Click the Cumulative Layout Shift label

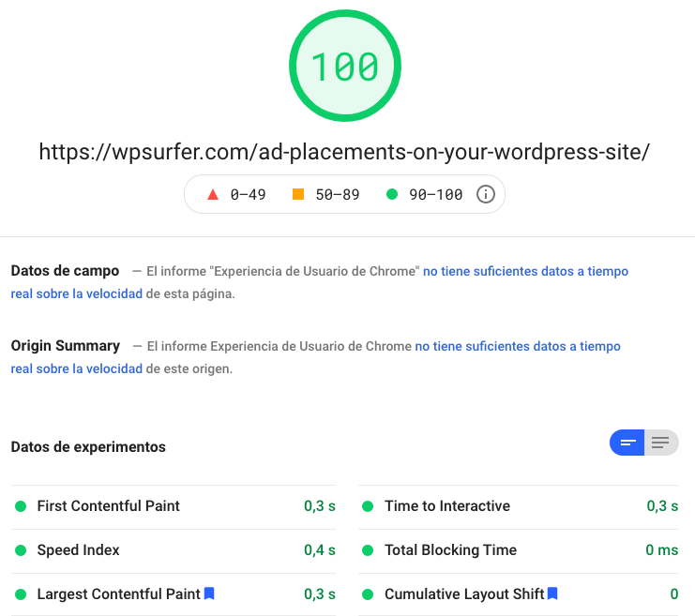(464, 594)
